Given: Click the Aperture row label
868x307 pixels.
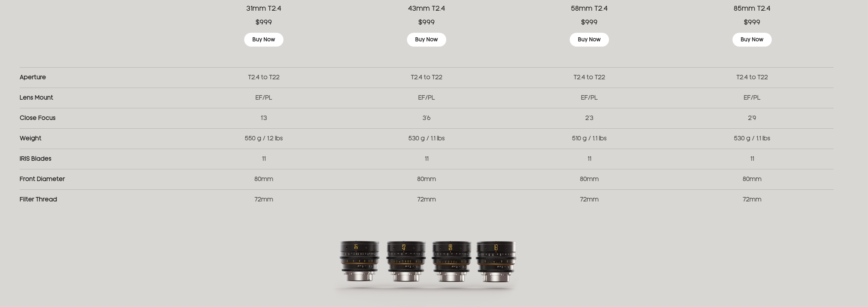Looking at the screenshot, I should pos(33,77).
